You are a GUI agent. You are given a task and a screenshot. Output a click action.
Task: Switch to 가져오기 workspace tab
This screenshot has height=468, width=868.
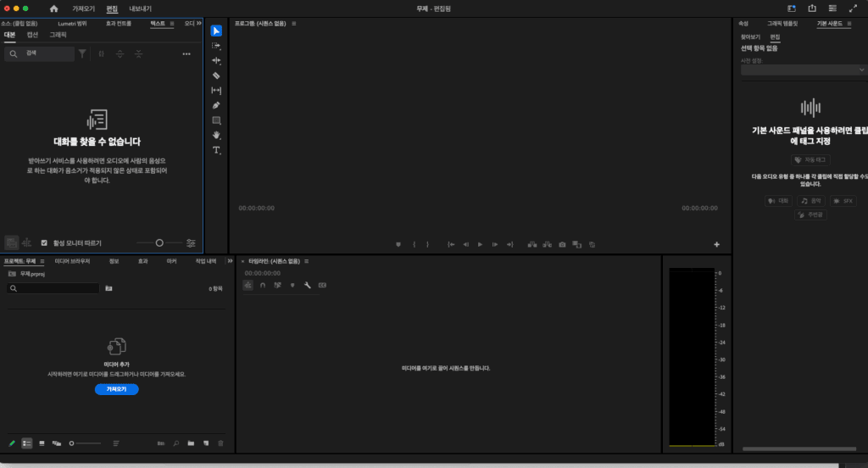point(84,8)
